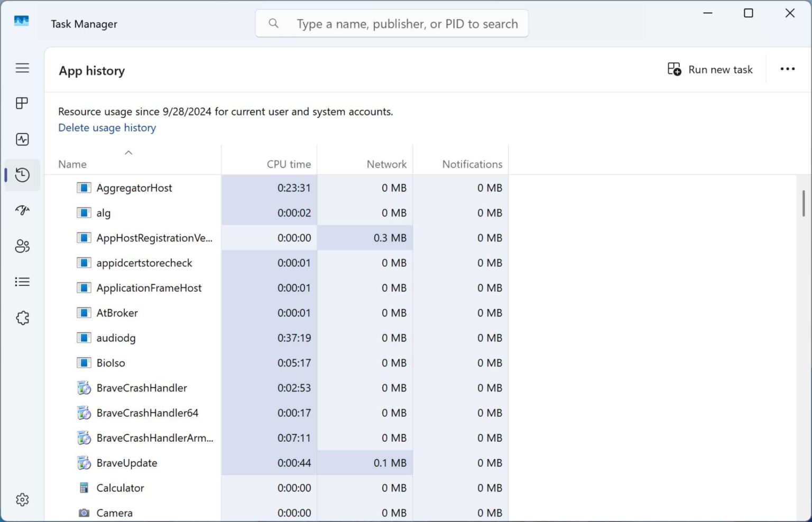The image size is (812, 522).
Task: Open the Startup apps gauge icon
Action: pos(22,210)
